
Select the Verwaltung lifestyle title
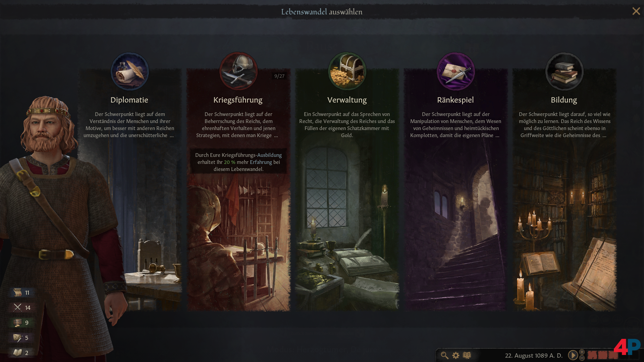pos(347,100)
